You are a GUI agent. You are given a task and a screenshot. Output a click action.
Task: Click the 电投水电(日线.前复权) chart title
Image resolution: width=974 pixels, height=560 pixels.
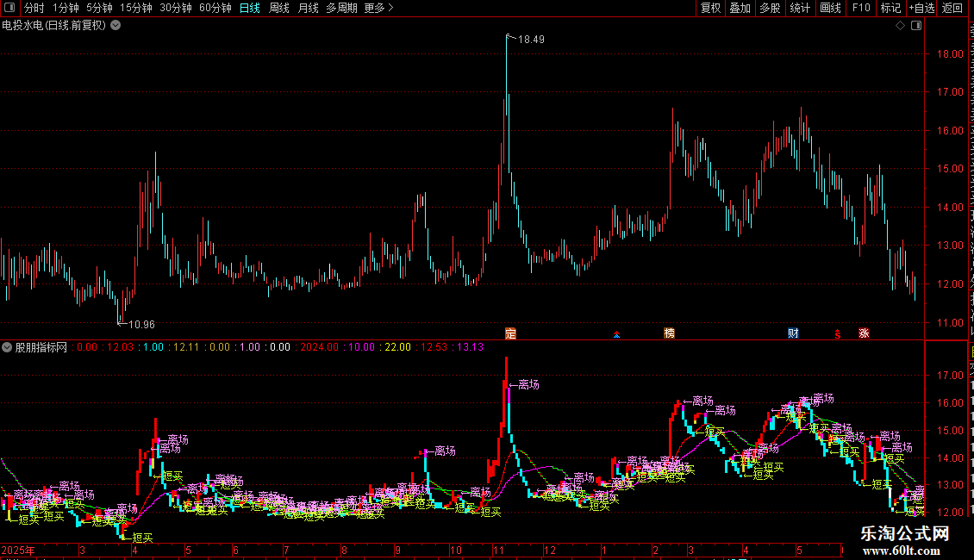[54, 26]
